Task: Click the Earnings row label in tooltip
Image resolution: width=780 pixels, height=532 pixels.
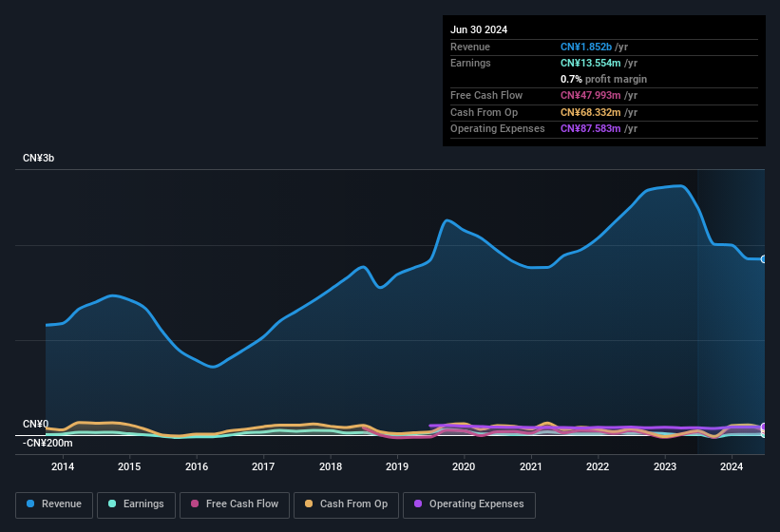Action: 470,63
